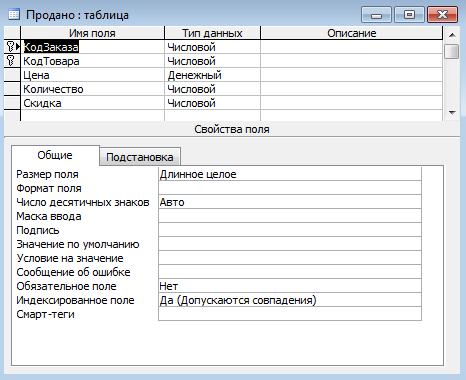The height and width of the screenshot is (380, 466).
Task: Switch to the Общие tab
Action: 55,155
